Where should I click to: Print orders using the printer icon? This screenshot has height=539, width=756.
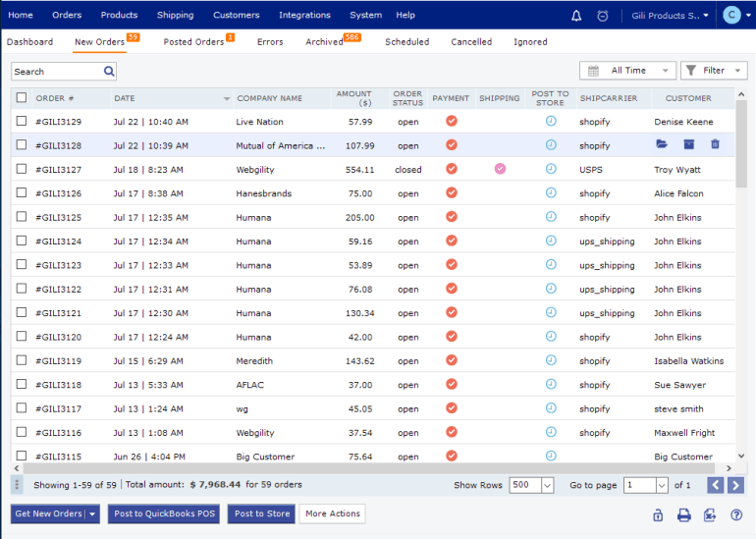coord(683,515)
